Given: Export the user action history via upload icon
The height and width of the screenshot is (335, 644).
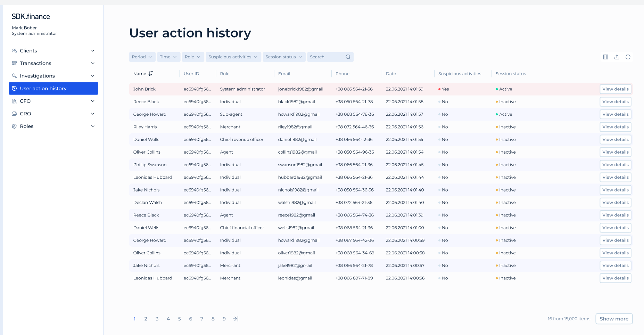Looking at the screenshot, I should [617, 57].
